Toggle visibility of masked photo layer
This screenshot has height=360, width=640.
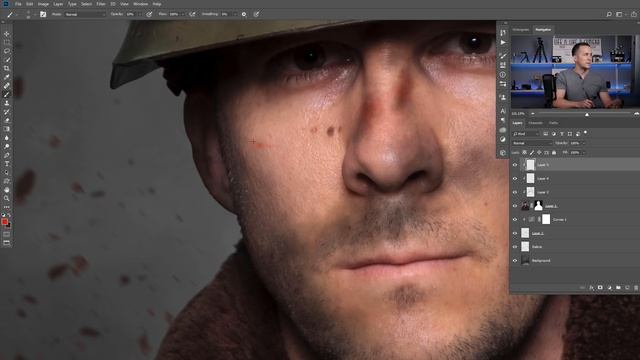pos(515,206)
